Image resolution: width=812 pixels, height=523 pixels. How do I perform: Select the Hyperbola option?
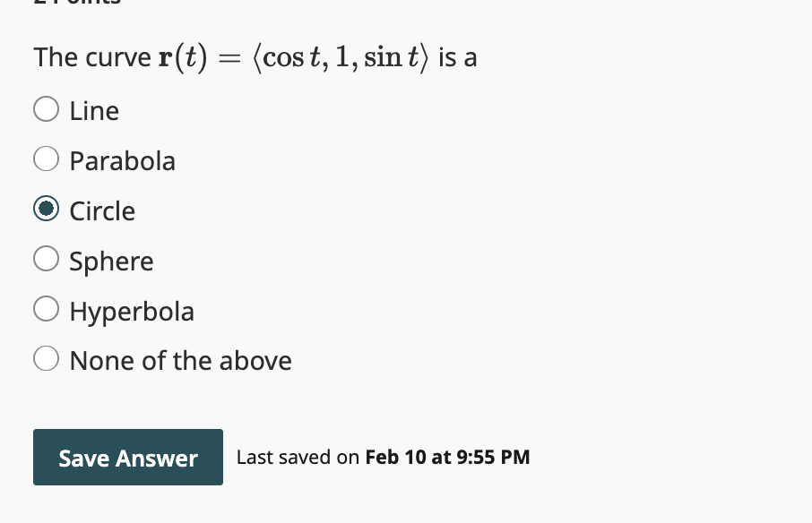click(x=46, y=308)
